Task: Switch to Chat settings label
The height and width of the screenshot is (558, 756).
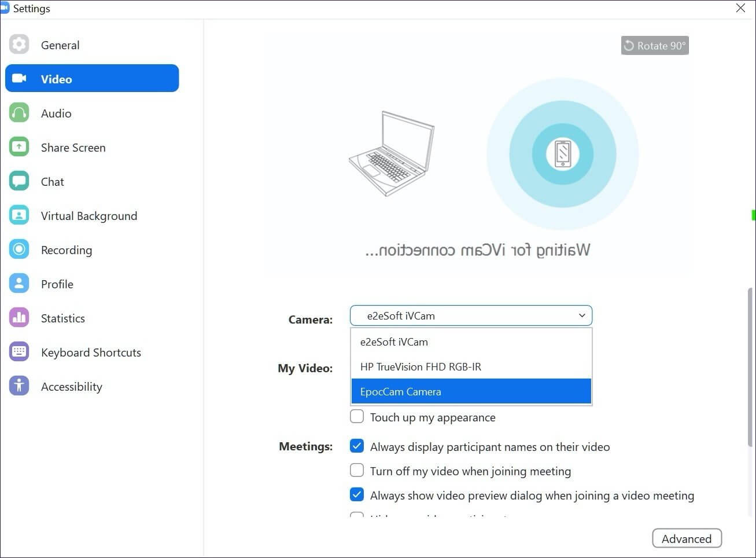Action: pyautogui.click(x=53, y=182)
